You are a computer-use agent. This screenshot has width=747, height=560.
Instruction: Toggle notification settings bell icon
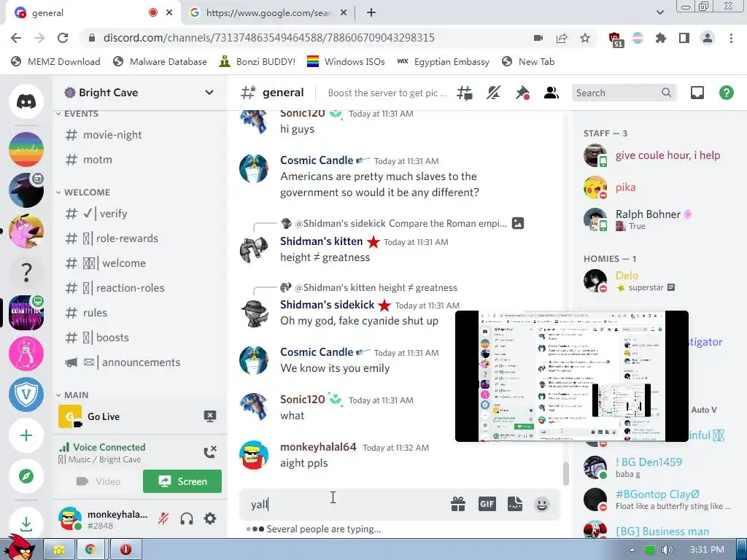click(x=494, y=93)
